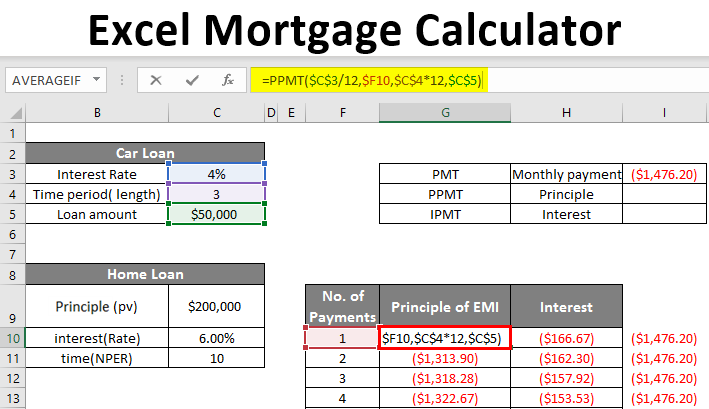Viewport: 709px width, 409px height.
Task: Select the ($1,313.90) principal cell
Action: (x=445, y=358)
